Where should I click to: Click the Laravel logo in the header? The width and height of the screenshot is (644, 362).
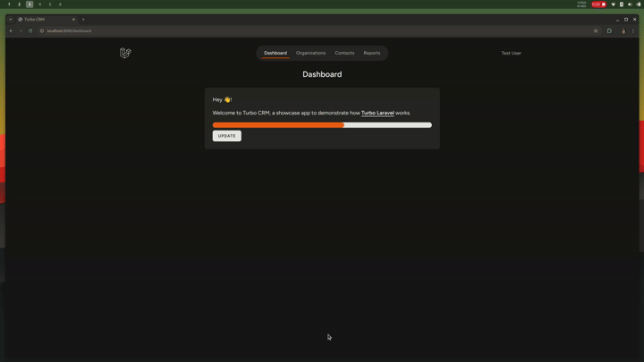[x=125, y=53]
